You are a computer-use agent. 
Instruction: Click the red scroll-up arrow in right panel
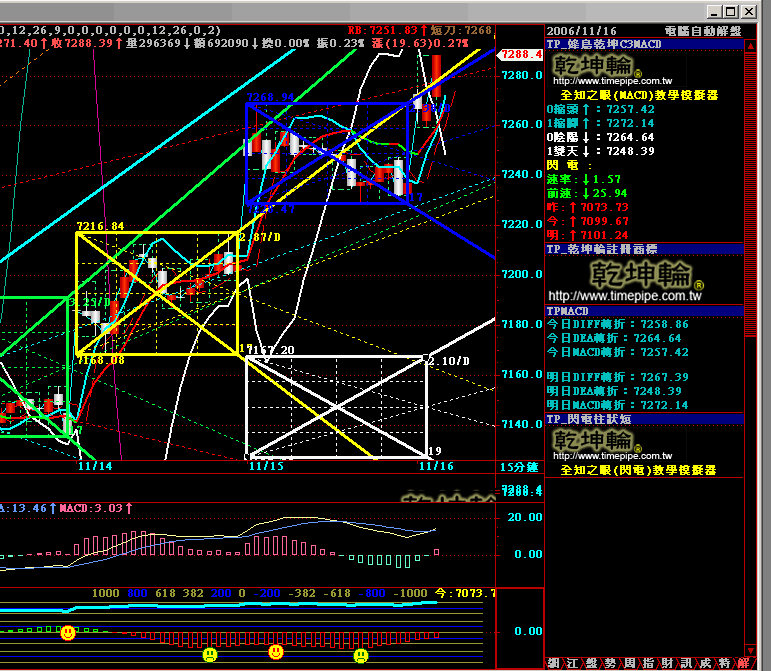click(x=751, y=45)
